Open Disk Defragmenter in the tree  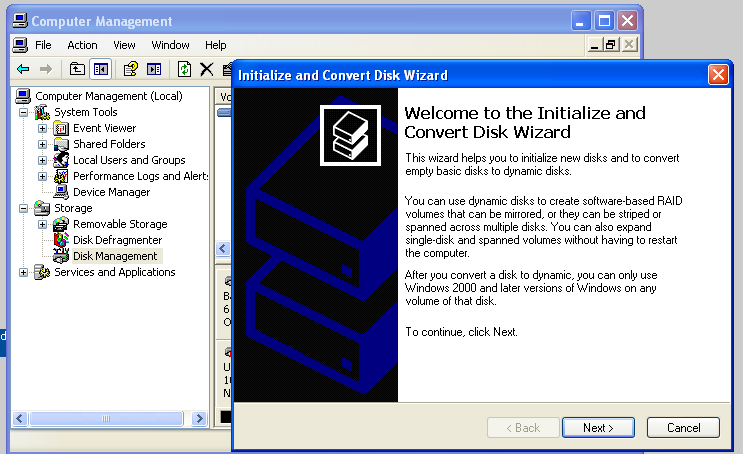point(117,240)
